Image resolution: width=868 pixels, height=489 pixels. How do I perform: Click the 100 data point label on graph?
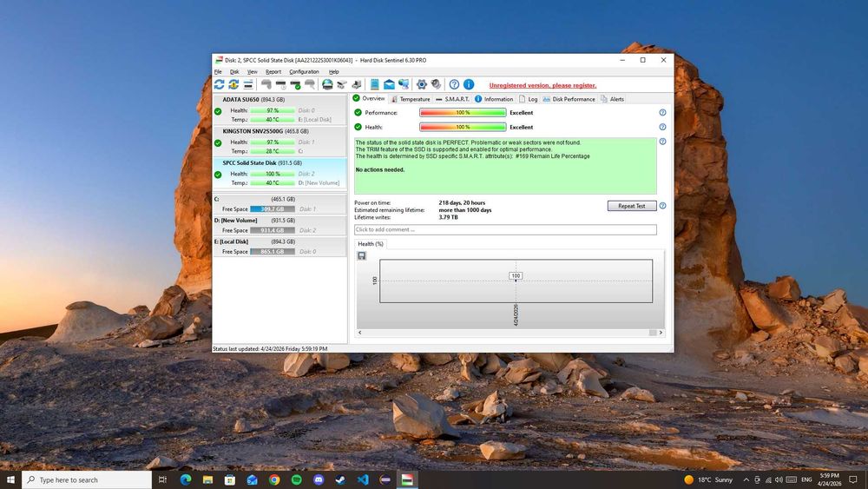[516, 276]
